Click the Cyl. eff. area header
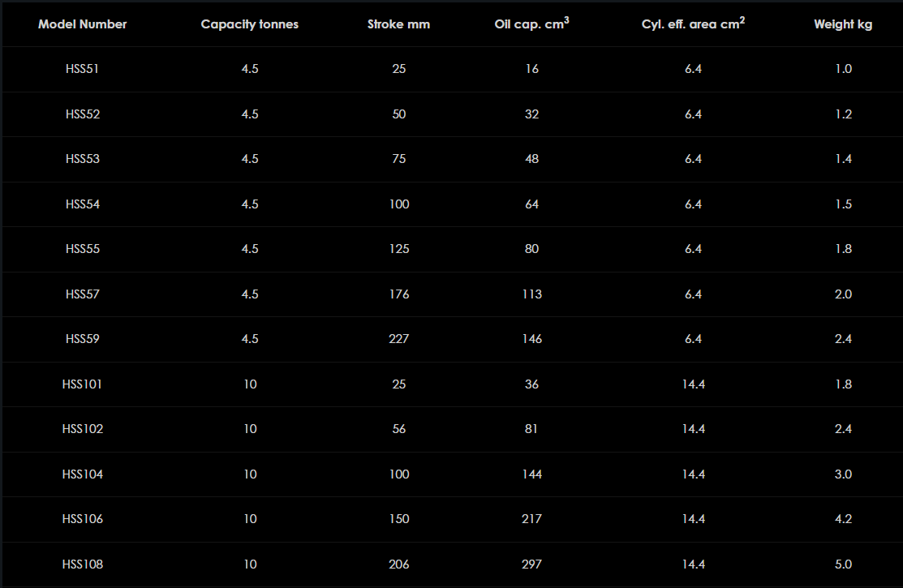903x588 pixels. (x=693, y=24)
